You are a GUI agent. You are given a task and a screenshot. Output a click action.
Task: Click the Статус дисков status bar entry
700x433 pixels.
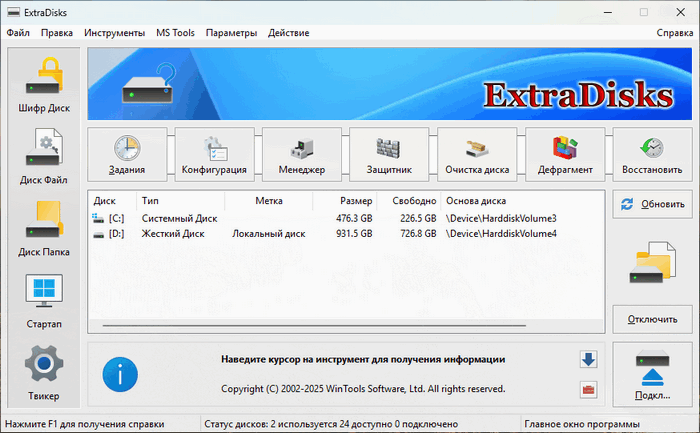[x=331, y=424]
